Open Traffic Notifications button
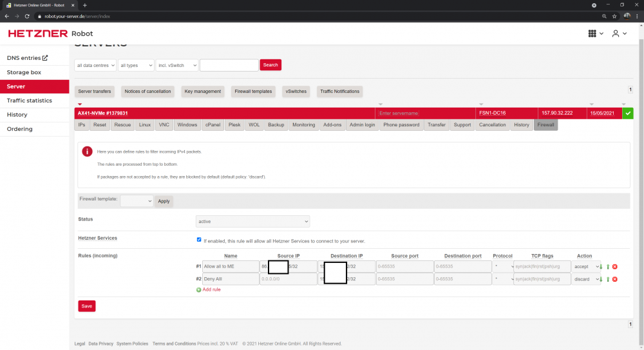This screenshot has width=644, height=350. click(x=339, y=92)
